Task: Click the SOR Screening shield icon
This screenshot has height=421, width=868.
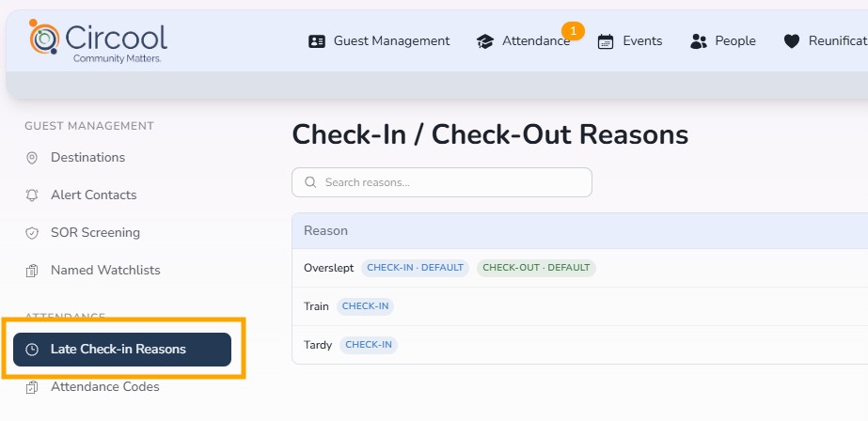Action: point(32,233)
